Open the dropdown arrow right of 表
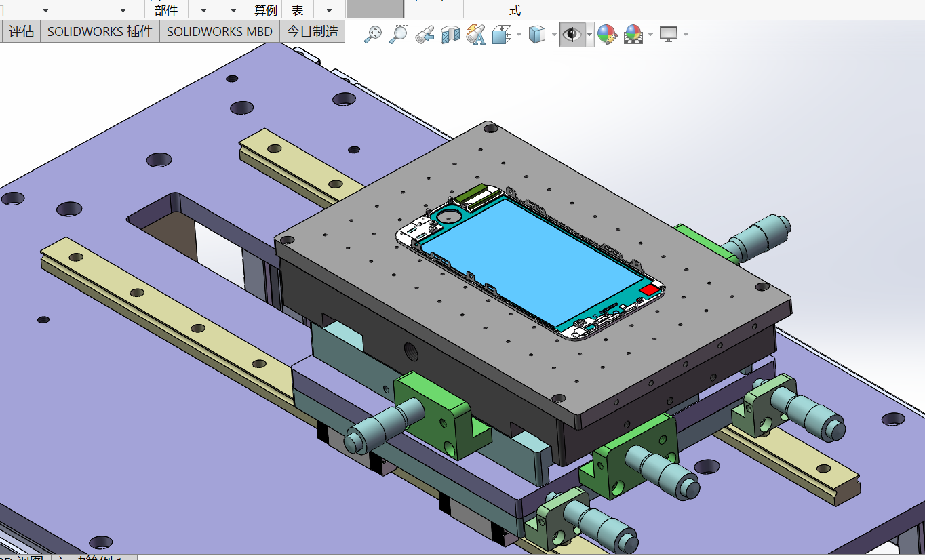Screen dimensions: 925x560 tap(329, 11)
